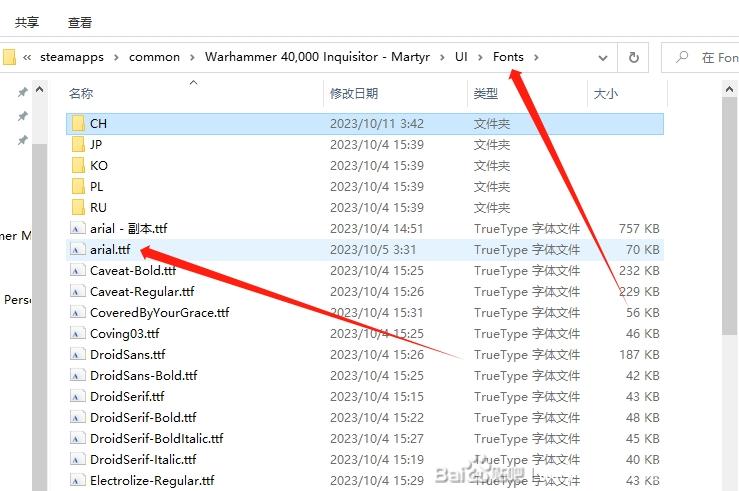Select file name text Electrolize-Regular.ttf
Image resolution: width=739 pixels, height=491 pixels.
[x=152, y=481]
